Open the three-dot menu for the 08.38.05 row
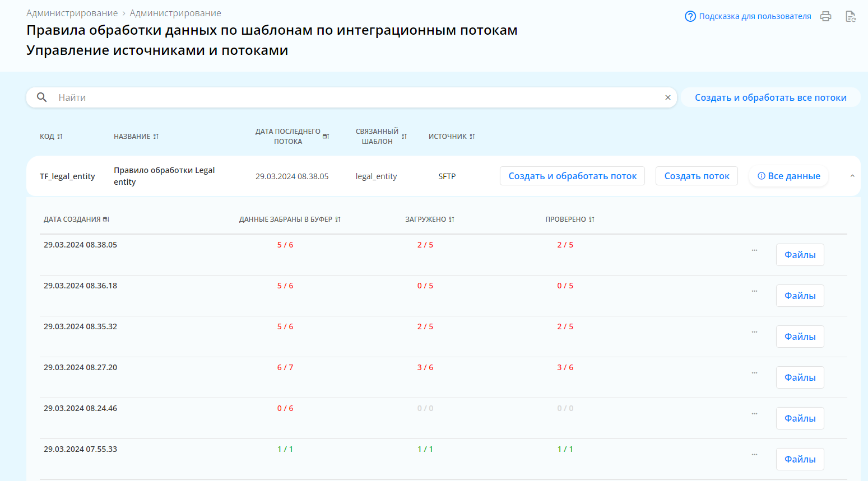The image size is (868, 481). coord(755,250)
